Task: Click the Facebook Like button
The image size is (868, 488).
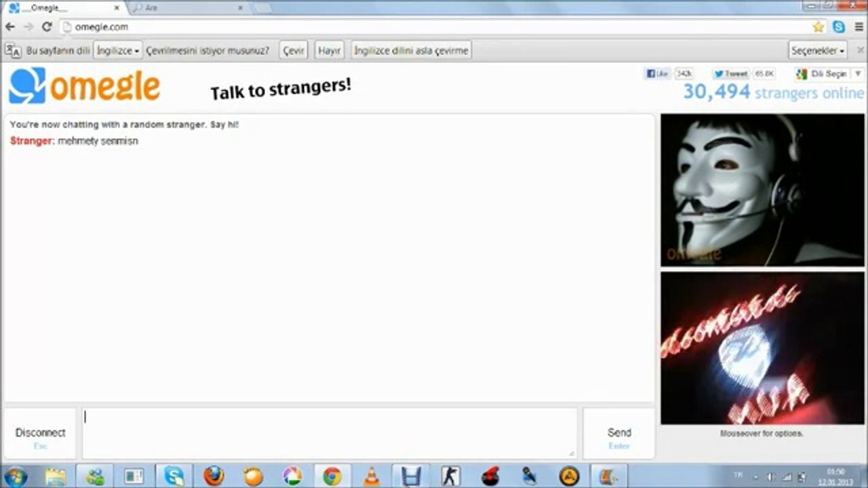Action: (x=658, y=73)
